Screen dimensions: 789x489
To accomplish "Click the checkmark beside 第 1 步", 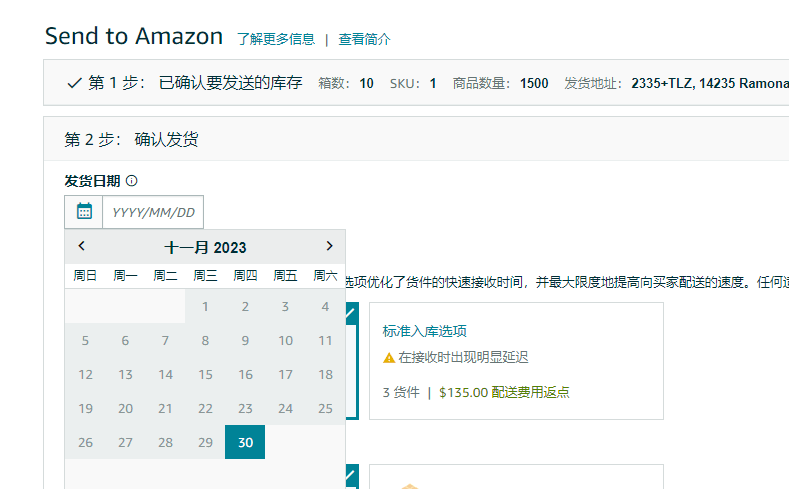I will [74, 83].
